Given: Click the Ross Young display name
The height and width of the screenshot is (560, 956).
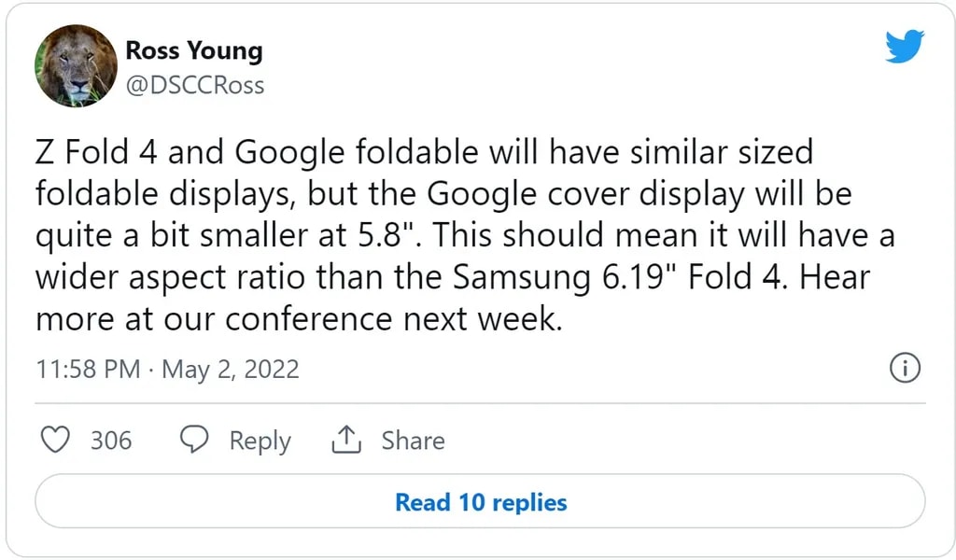Looking at the screenshot, I should 194,49.
